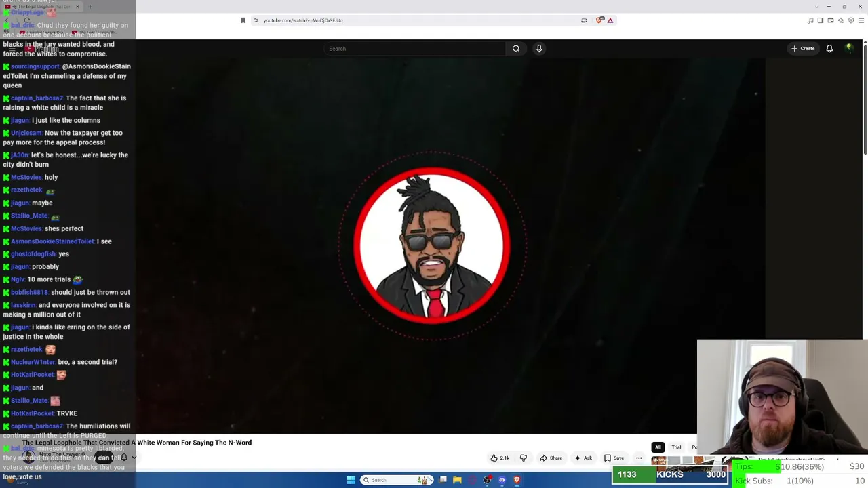Bookmark this page with the bookmark icon
This screenshot has height=488, width=868.
243,20
